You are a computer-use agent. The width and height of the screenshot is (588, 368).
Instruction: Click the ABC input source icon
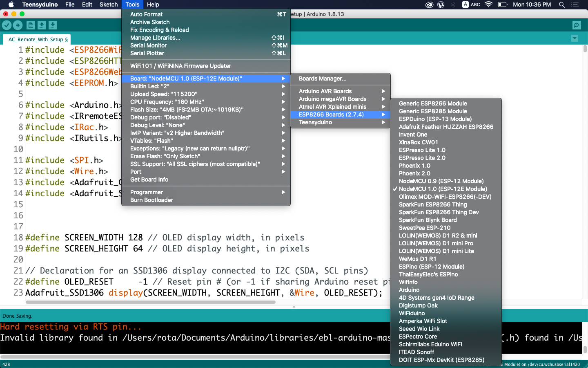coord(471,4)
